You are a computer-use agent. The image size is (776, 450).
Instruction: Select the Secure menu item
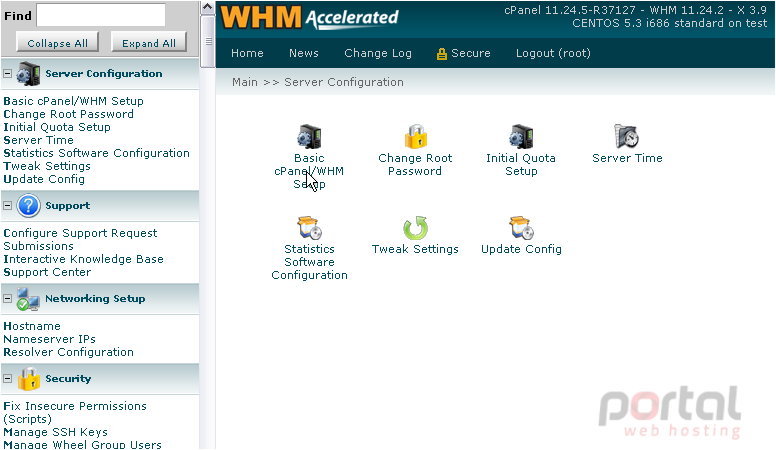point(471,53)
